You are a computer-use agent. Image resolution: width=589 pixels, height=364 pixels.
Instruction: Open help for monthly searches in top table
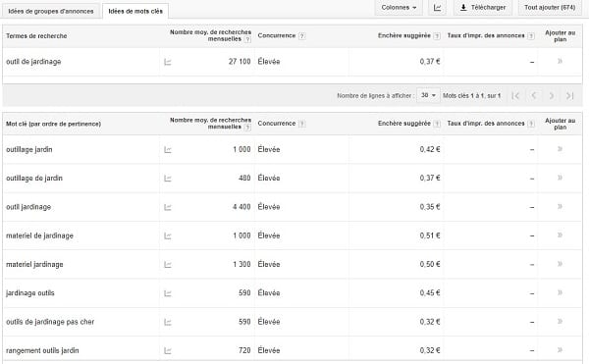[x=247, y=39]
